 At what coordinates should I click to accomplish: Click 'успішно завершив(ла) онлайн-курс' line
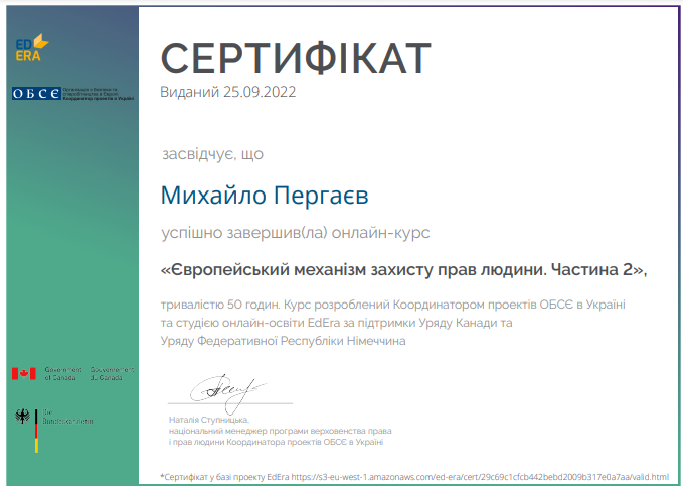(x=296, y=233)
